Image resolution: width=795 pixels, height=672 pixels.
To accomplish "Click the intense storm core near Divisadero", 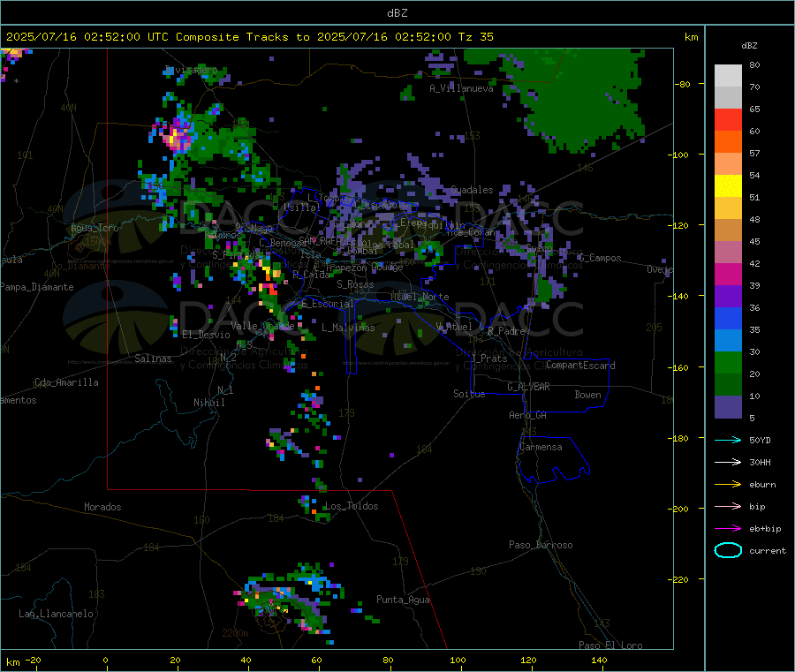I will coord(176,135).
